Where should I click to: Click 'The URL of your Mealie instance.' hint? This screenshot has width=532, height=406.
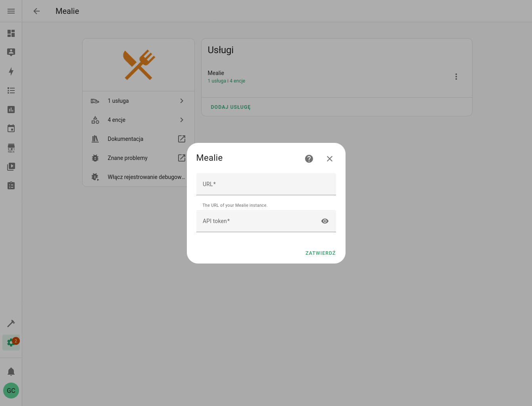pyautogui.click(x=235, y=205)
